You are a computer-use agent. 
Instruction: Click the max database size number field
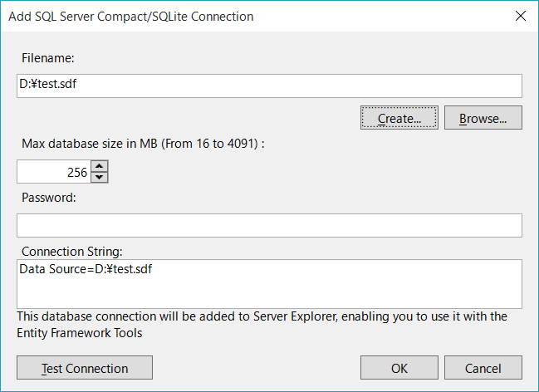coord(54,171)
